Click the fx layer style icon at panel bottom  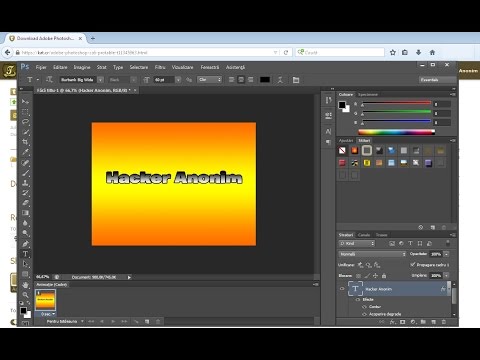click(392, 322)
